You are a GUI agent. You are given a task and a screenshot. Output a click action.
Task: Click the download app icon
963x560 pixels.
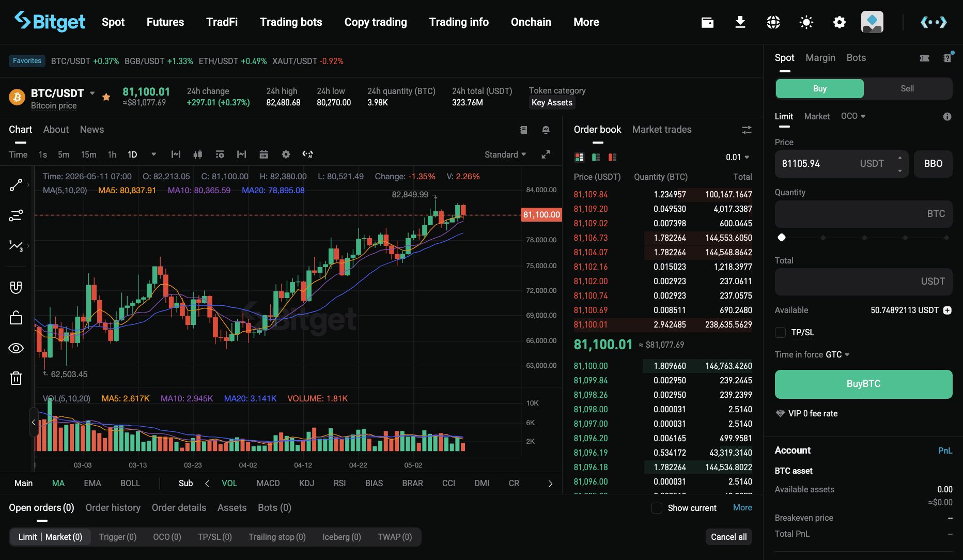pos(740,22)
